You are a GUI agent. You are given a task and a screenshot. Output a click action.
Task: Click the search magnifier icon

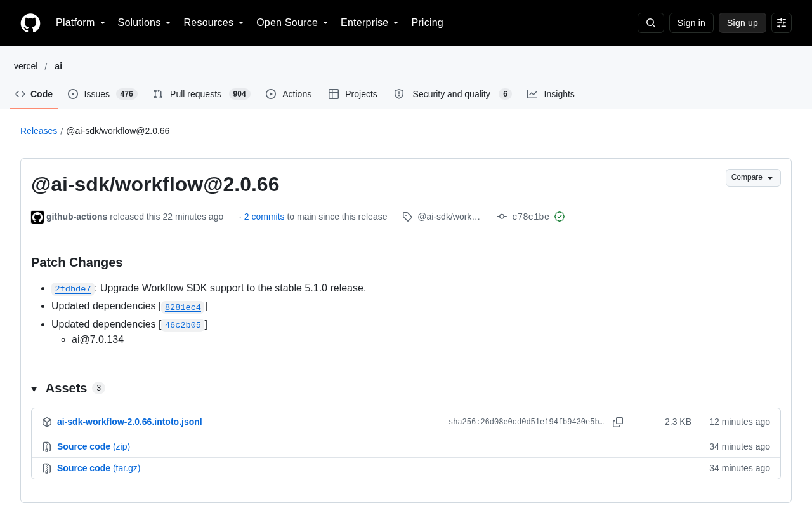tap(651, 23)
